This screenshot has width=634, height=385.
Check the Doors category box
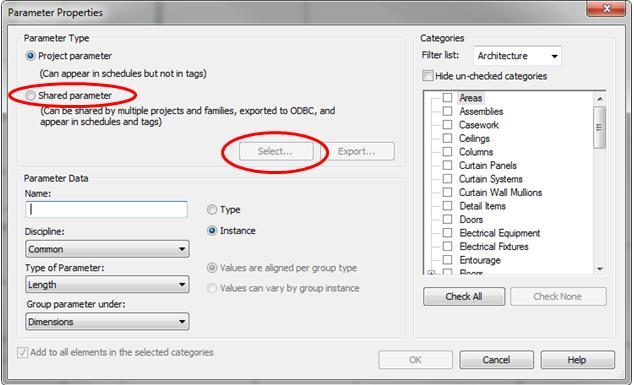[x=447, y=220]
